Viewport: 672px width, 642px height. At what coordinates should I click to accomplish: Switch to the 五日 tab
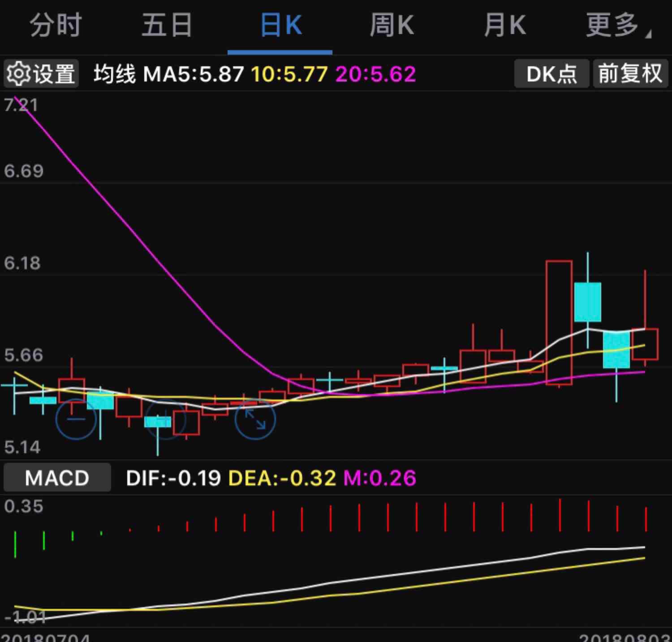167,25
